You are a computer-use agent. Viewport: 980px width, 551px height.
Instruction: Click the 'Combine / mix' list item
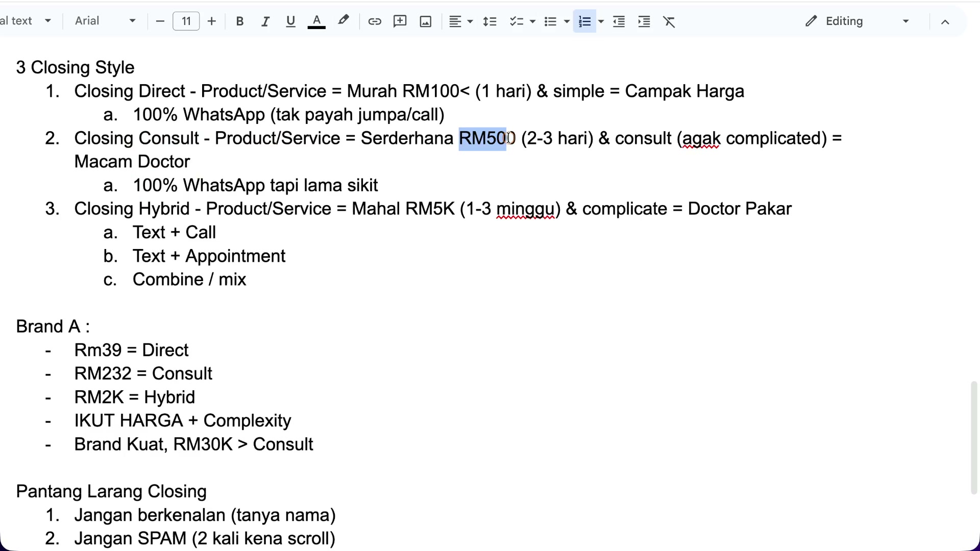189,280
